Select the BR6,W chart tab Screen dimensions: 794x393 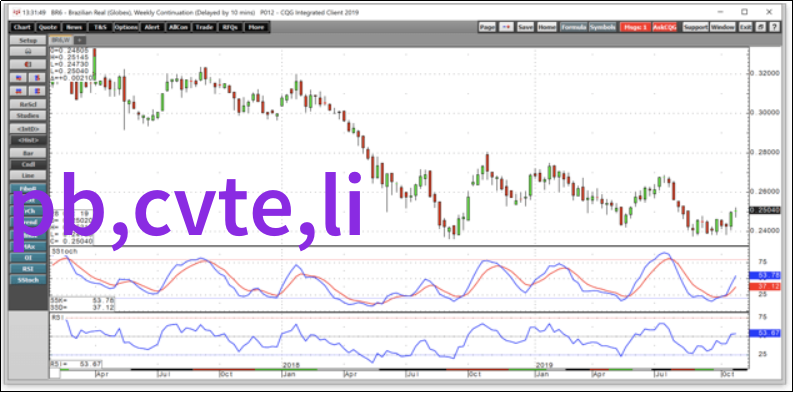point(62,40)
